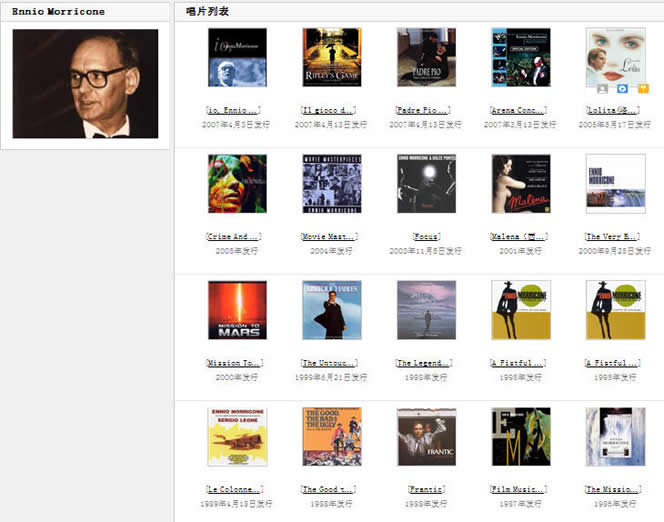Open the Ennio Morricone artist portrait photo
Image resolution: width=664 pixels, height=522 pixels.
(x=86, y=83)
